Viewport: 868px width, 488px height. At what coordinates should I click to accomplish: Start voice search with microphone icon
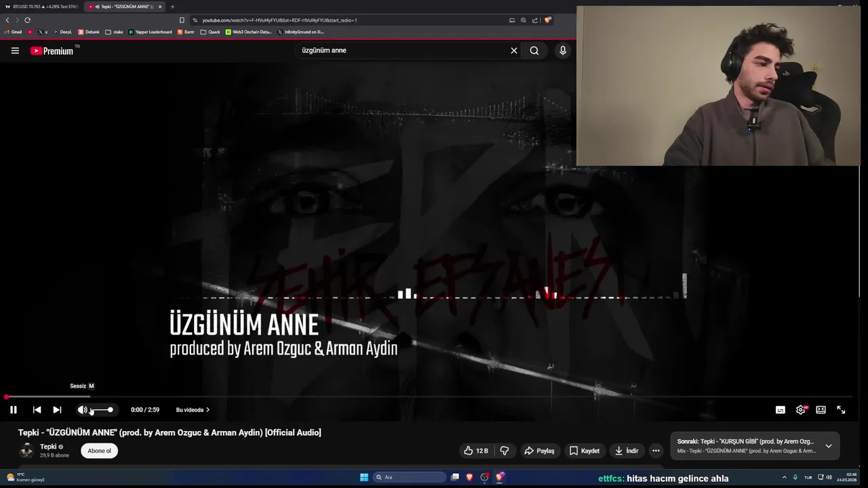(x=563, y=51)
